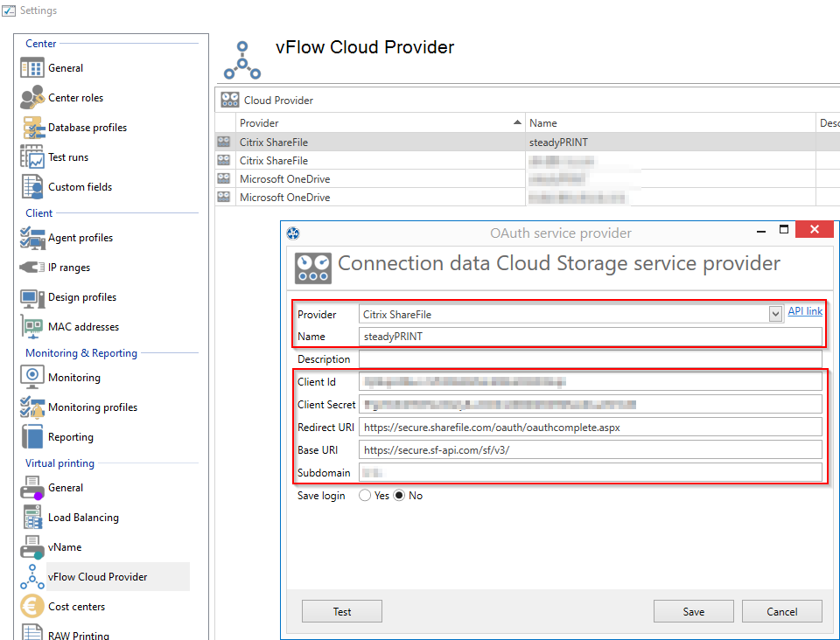Click the vName printer icon
Viewport: 840px width, 640px height.
(x=32, y=547)
